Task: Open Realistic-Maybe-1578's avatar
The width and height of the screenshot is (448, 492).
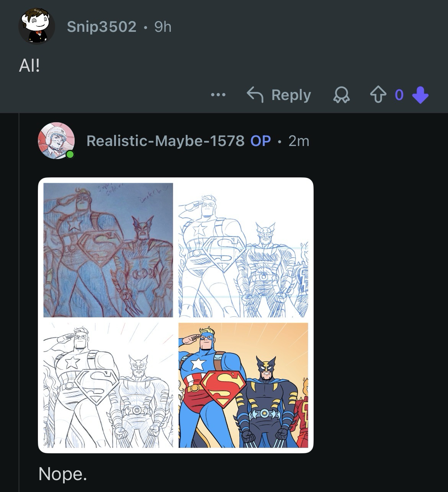Action: 56,141
